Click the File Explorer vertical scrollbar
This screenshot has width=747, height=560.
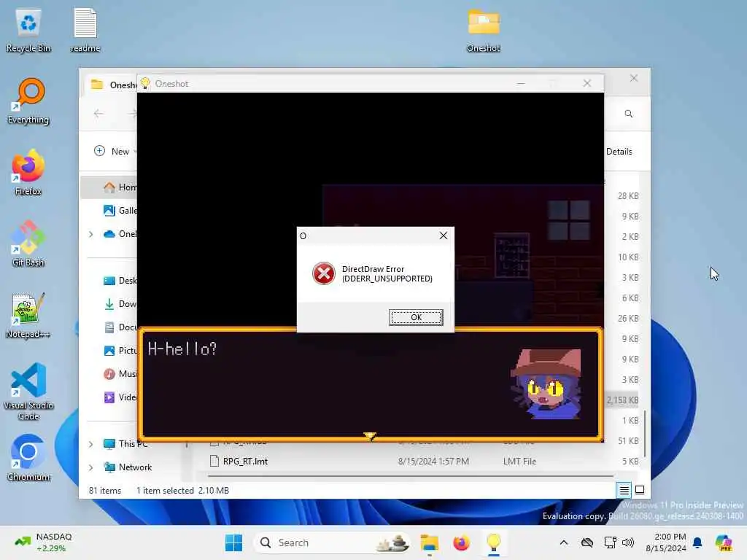(x=645, y=433)
